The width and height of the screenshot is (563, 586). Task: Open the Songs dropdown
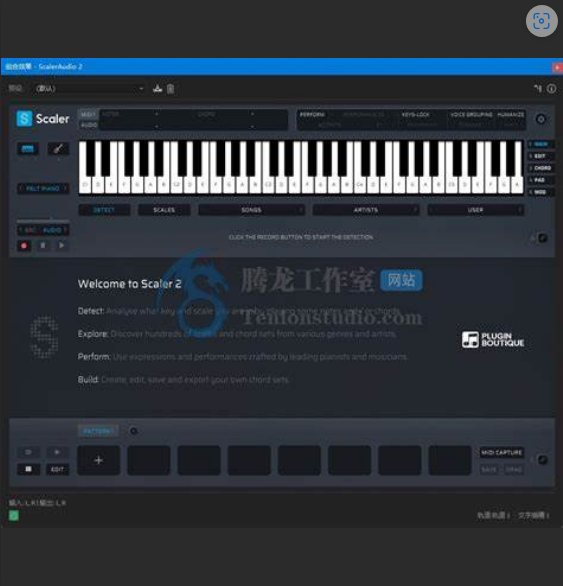251,210
